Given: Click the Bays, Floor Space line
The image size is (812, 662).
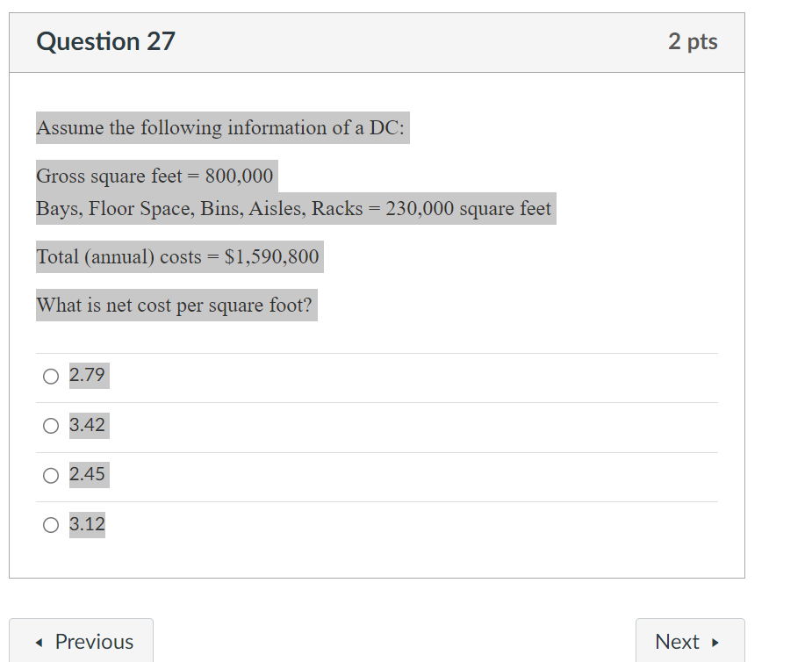Looking at the screenshot, I should [293, 208].
